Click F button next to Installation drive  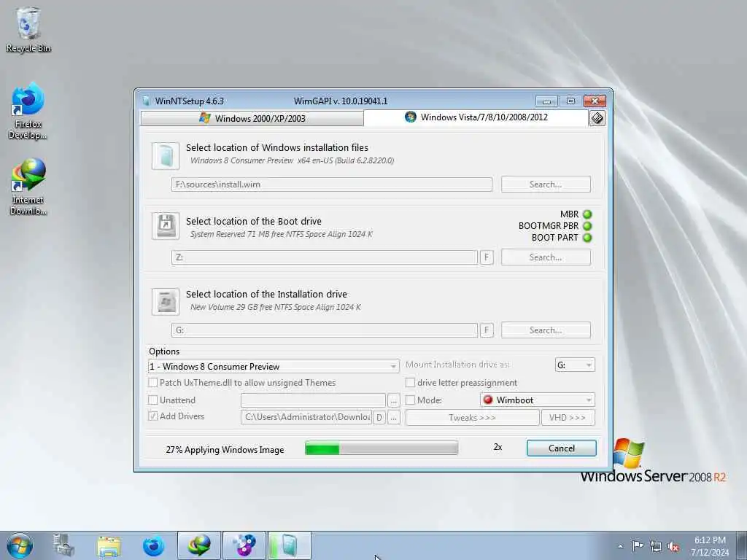point(487,330)
